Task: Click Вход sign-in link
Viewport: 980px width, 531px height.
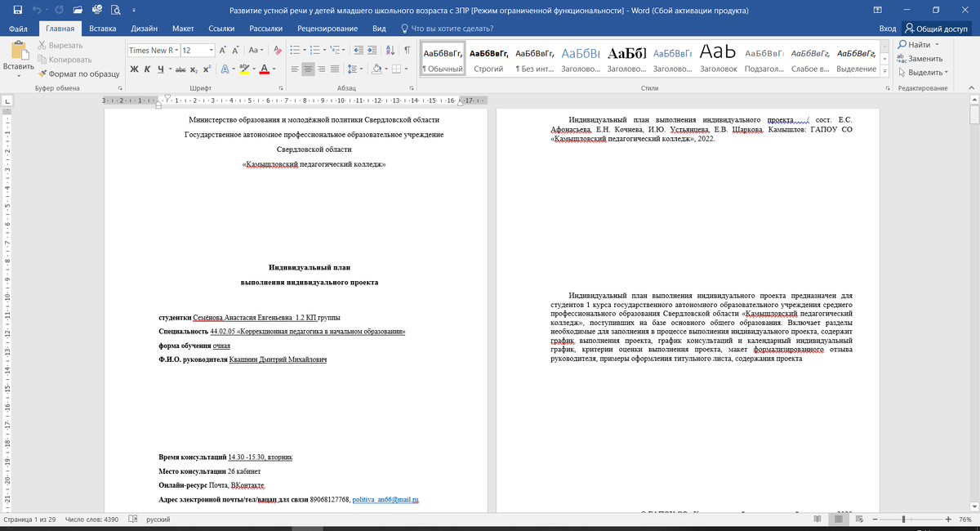Action: (x=888, y=29)
